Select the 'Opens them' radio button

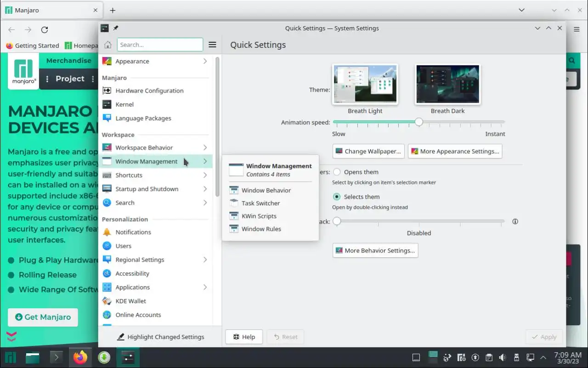(337, 172)
